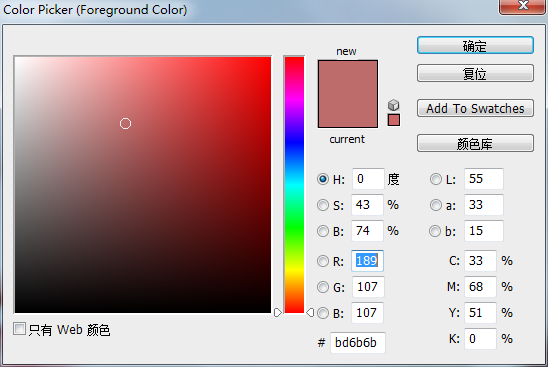
Task: Click the 复位 reset button
Action: [x=475, y=73]
